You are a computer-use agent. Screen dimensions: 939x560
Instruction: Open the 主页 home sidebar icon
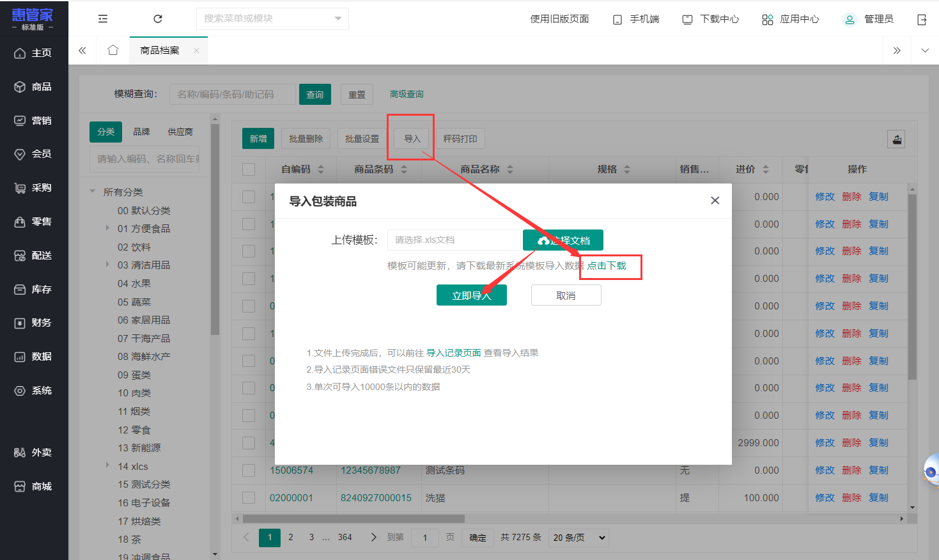point(20,53)
